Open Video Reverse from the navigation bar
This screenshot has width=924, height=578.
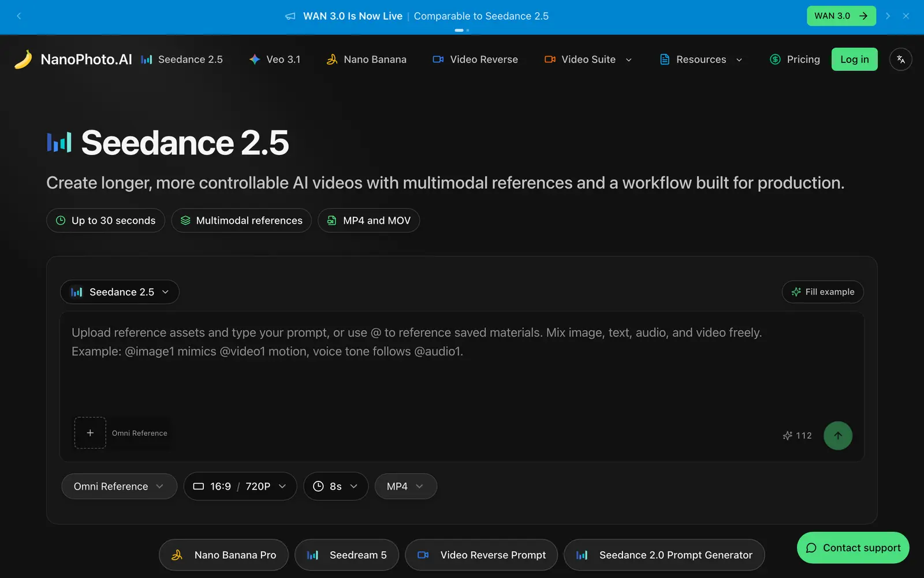click(475, 60)
